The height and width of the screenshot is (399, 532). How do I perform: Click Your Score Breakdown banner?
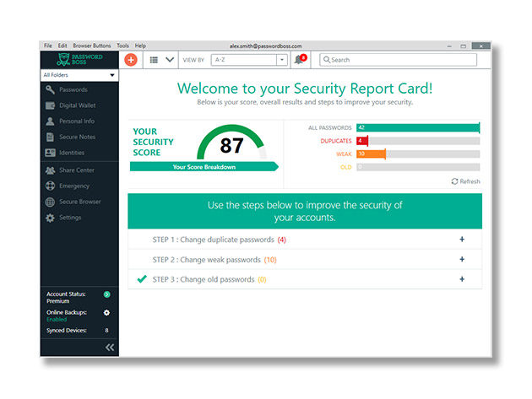204,167
